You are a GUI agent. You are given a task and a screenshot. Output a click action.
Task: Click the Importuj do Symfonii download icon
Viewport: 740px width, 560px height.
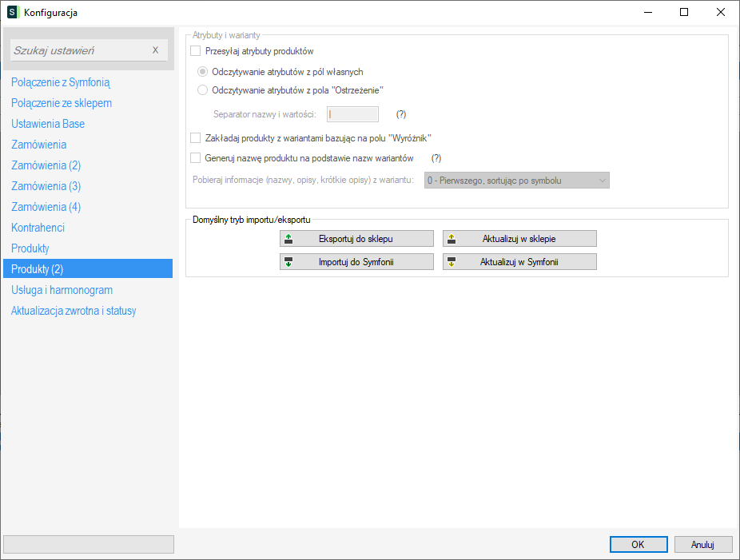coord(288,262)
